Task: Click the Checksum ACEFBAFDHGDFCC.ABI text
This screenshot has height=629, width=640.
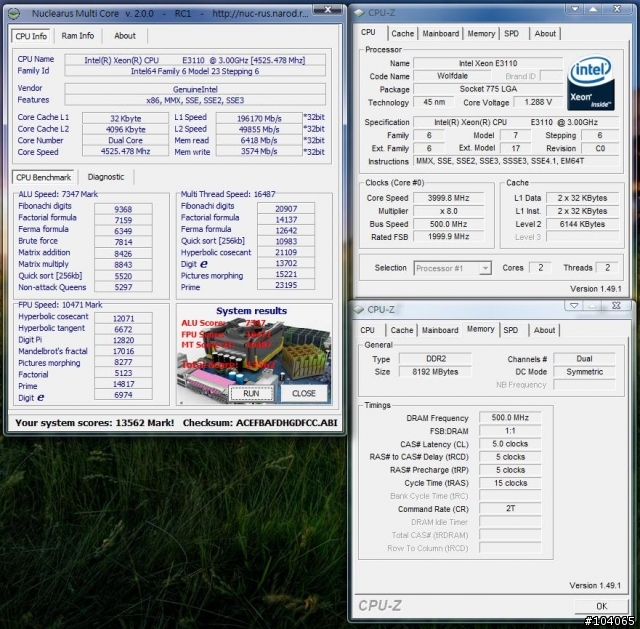Action: pyautogui.click(x=260, y=423)
